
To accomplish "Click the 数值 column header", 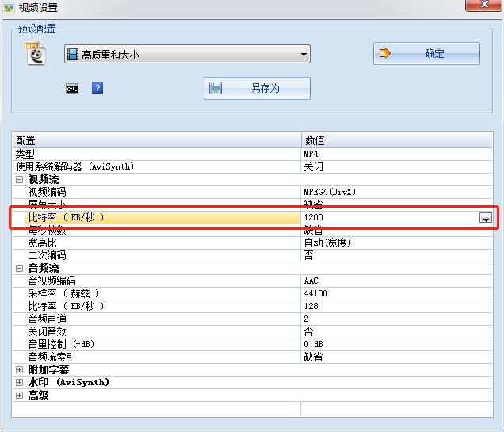I will 397,140.
